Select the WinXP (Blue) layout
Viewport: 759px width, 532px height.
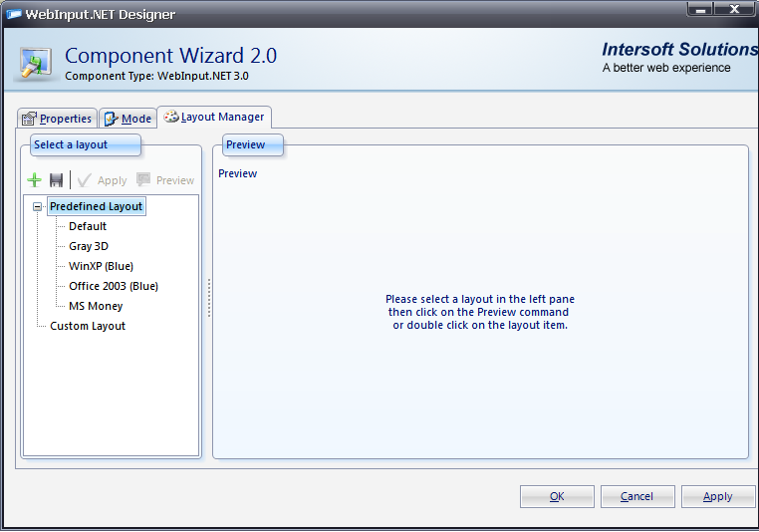(101, 266)
